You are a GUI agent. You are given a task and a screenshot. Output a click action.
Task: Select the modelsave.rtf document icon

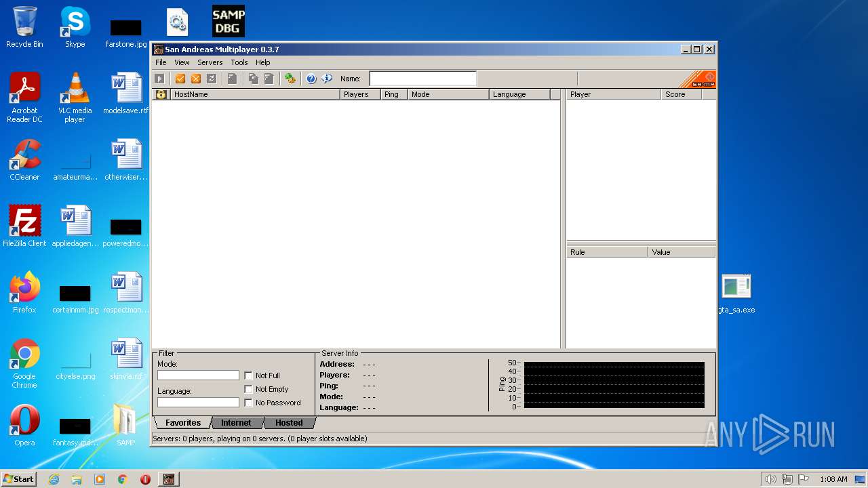(126, 94)
